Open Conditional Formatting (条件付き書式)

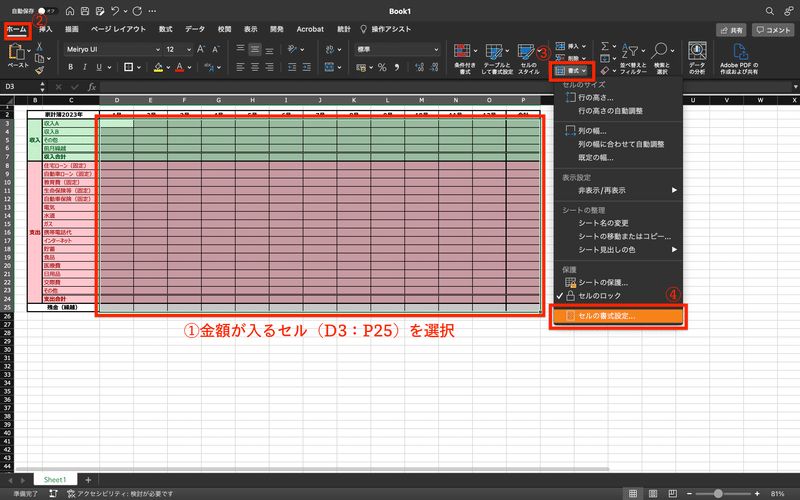coord(464,59)
